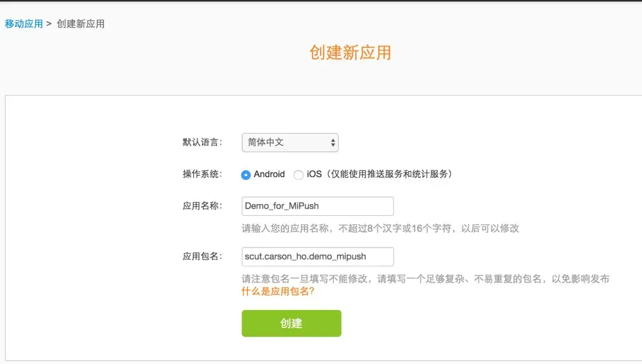Click the app name length hint text
Image resolution: width=642 pixels, height=364 pixels.
[x=380, y=228]
